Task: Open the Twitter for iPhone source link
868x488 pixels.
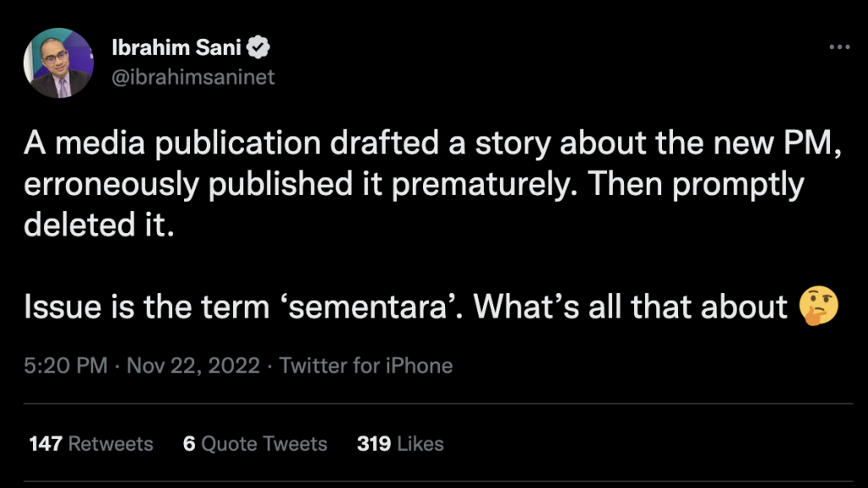Action: tap(366, 366)
